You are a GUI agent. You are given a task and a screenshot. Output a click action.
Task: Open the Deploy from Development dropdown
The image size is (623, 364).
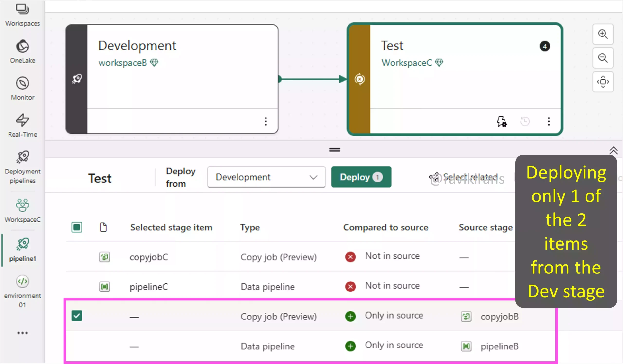[x=266, y=177]
